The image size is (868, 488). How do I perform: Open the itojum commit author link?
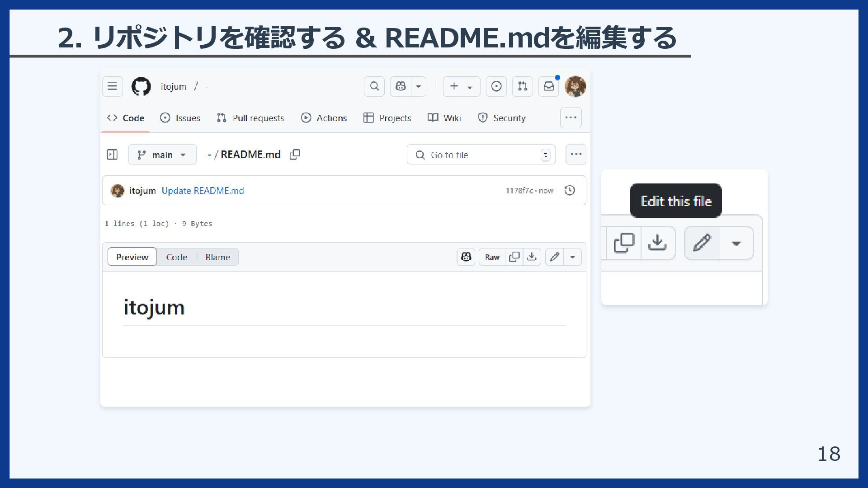coord(142,191)
